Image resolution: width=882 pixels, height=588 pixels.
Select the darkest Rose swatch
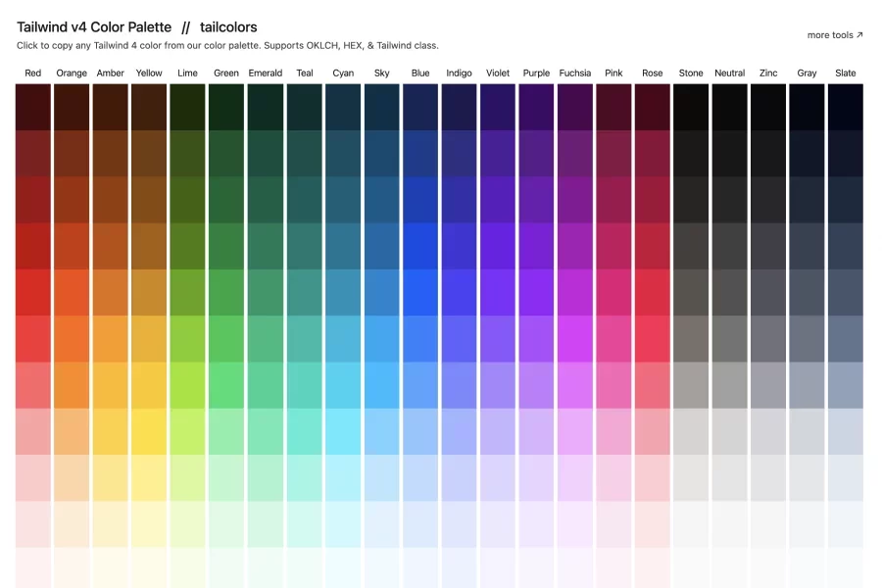pyautogui.click(x=653, y=107)
